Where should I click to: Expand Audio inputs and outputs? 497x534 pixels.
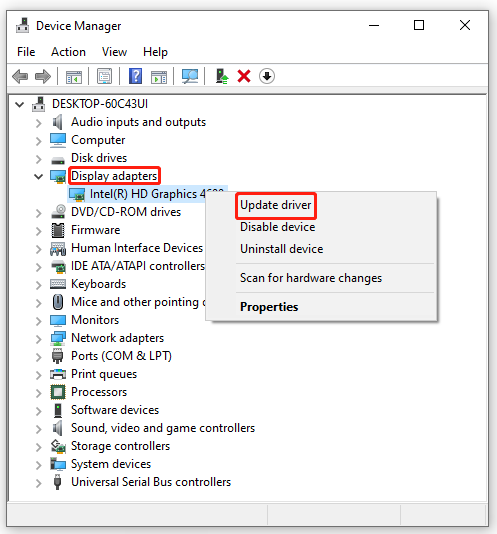tap(38, 123)
